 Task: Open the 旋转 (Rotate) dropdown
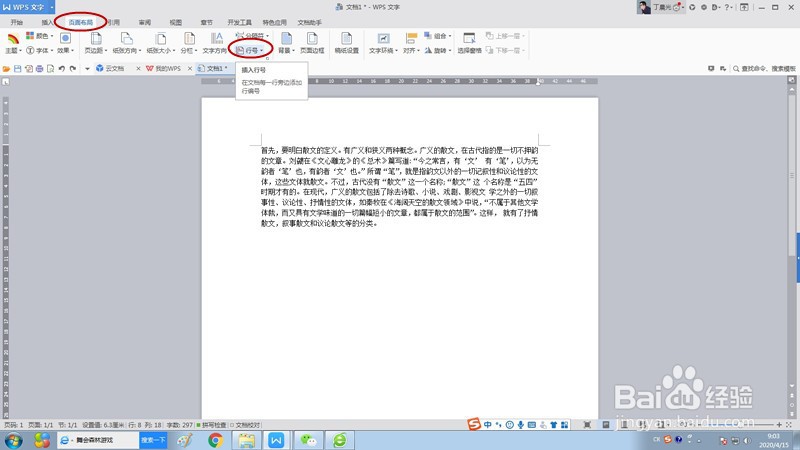tap(438, 51)
